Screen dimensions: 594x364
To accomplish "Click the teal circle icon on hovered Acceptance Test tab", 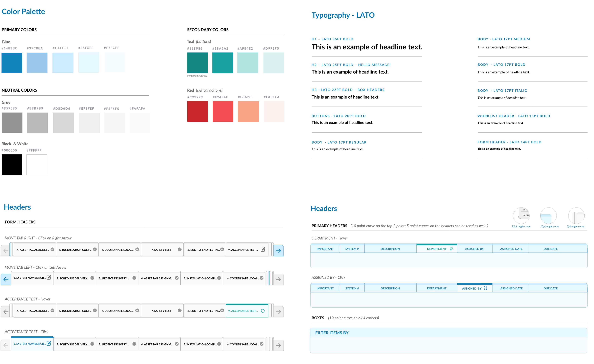I will pos(263,311).
